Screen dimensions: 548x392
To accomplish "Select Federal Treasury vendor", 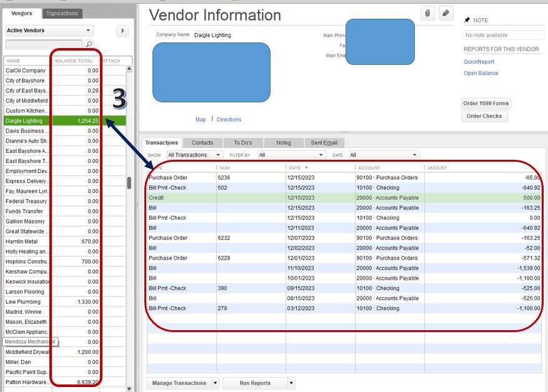I will pos(64,201).
